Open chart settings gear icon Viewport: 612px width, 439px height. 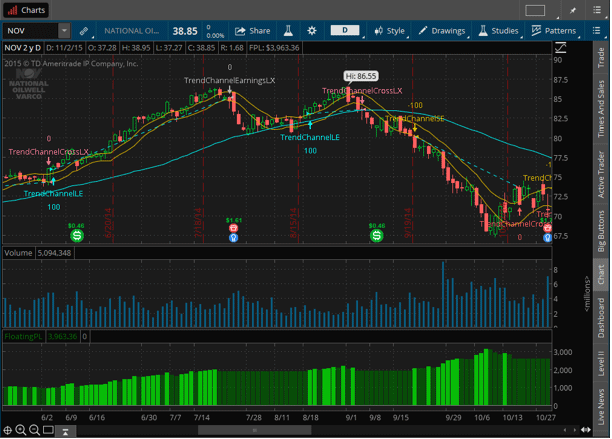click(311, 31)
